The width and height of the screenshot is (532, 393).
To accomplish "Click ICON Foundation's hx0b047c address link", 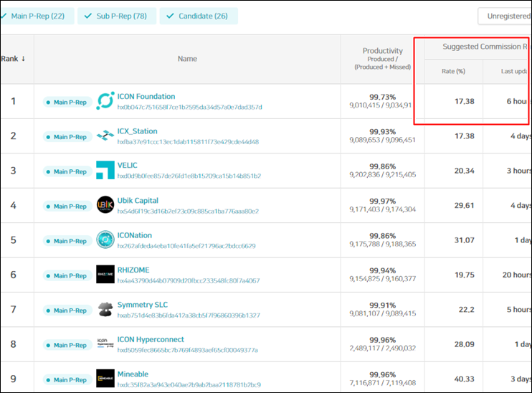I will pos(190,108).
